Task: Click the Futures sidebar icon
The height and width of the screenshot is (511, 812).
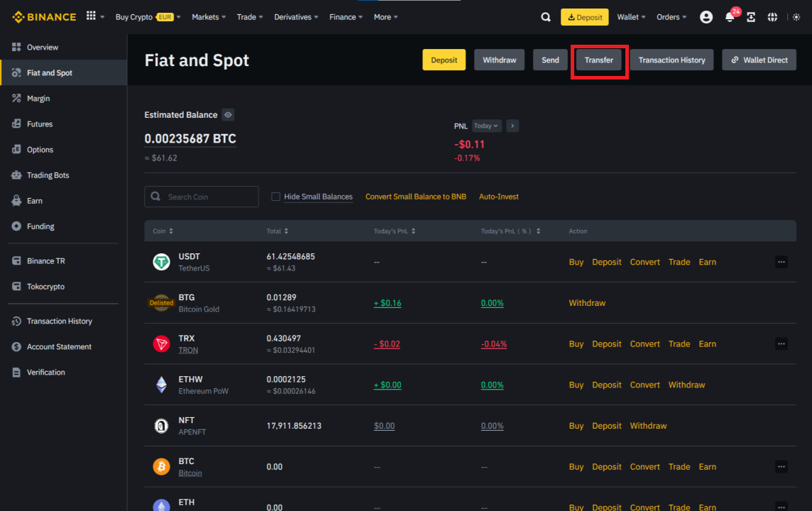Action: point(16,123)
